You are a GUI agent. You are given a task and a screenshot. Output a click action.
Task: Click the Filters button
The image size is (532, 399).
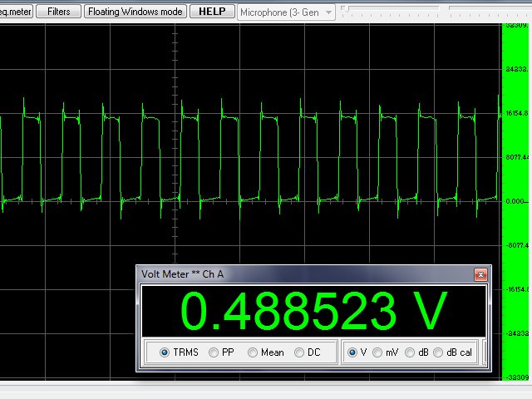59,12
